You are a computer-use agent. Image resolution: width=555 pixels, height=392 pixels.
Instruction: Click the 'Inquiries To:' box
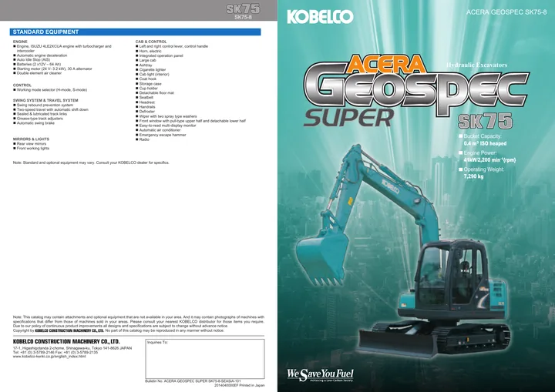pyautogui.click(x=205, y=359)
